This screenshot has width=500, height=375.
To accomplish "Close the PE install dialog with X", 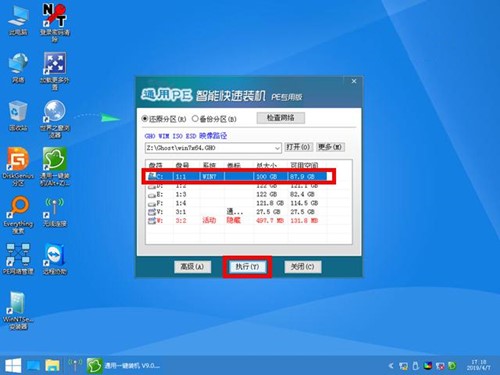I will pos(354,81).
